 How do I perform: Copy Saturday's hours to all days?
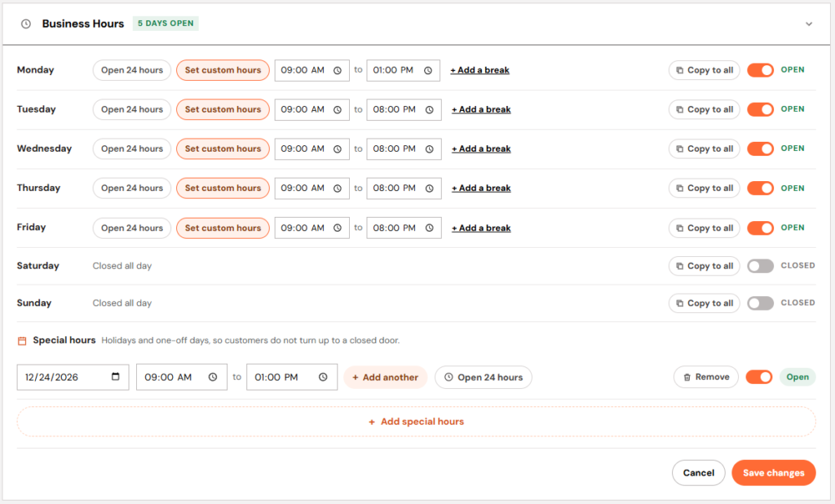point(704,266)
